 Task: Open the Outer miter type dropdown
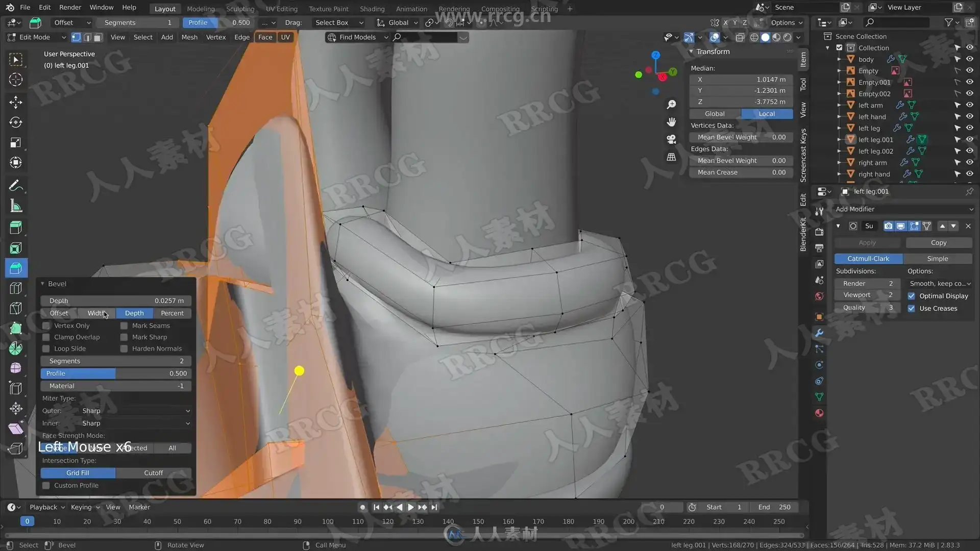[135, 411]
